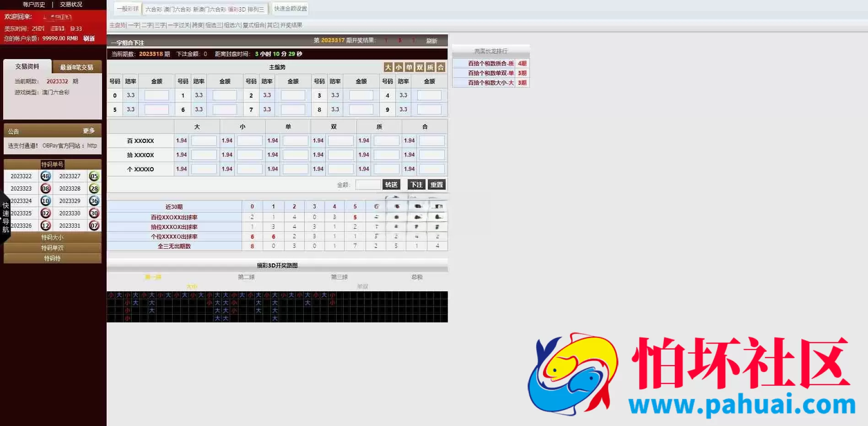Click ball 48 for period 2023322
The height and width of the screenshot is (426, 868).
coord(45,176)
